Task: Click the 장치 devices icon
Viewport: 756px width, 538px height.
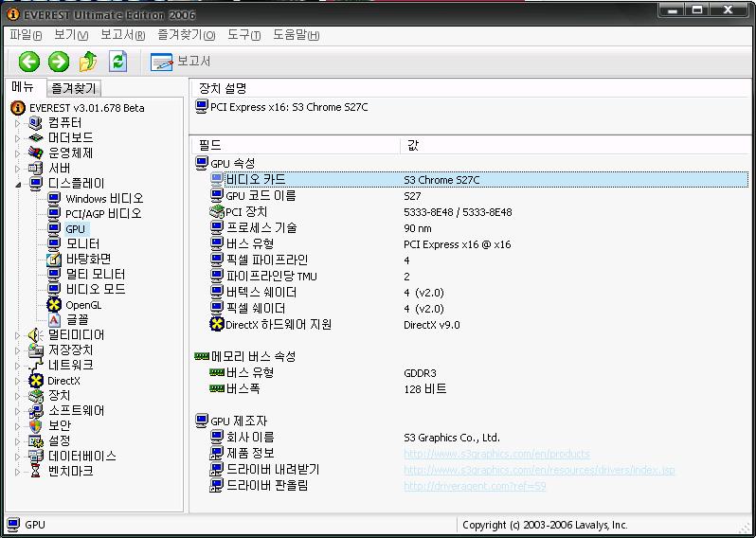Action: coord(35,396)
